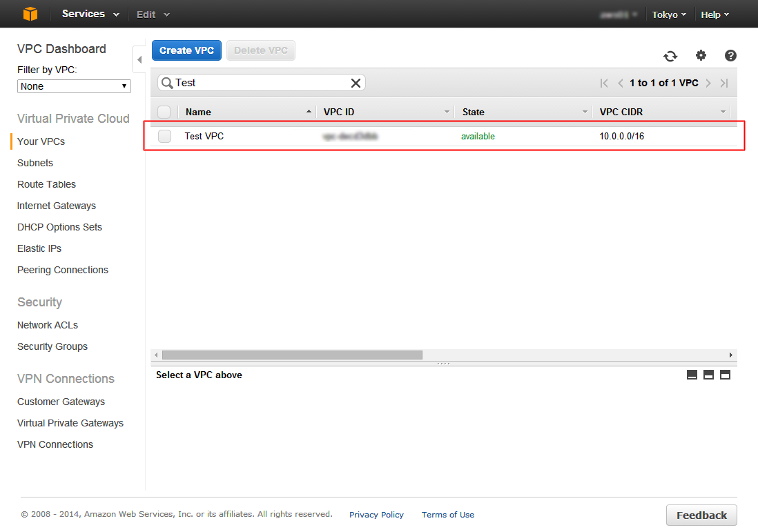758x532 pixels.
Task: Set details pane to half height
Action: (x=708, y=375)
